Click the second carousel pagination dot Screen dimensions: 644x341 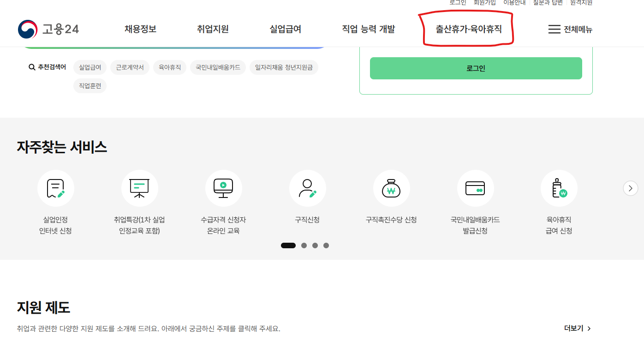pyautogui.click(x=304, y=245)
